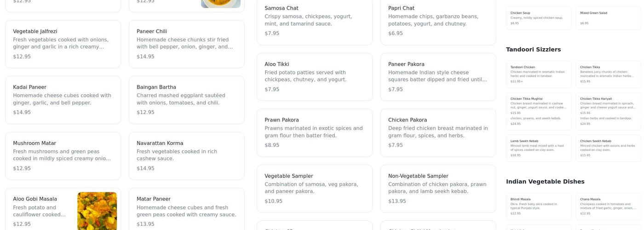This screenshot has width=644, height=230.
Task: Select the Paneer Chili dish card
Action: pyautogui.click(x=186, y=44)
